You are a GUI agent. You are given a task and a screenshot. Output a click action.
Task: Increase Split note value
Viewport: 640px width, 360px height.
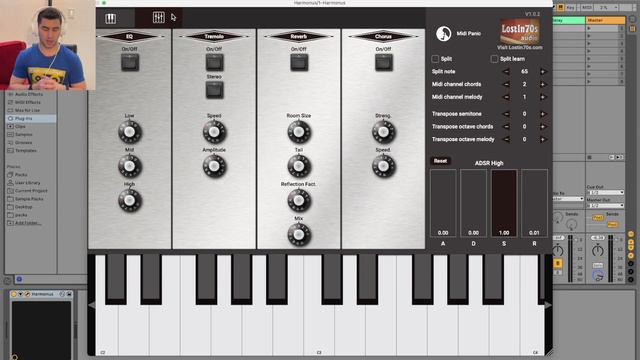click(542, 71)
